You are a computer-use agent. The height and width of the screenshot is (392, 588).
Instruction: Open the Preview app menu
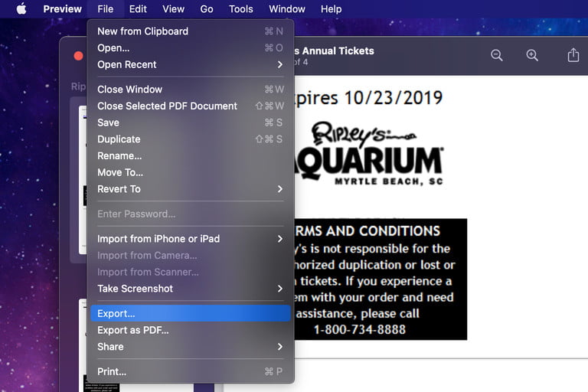click(62, 9)
